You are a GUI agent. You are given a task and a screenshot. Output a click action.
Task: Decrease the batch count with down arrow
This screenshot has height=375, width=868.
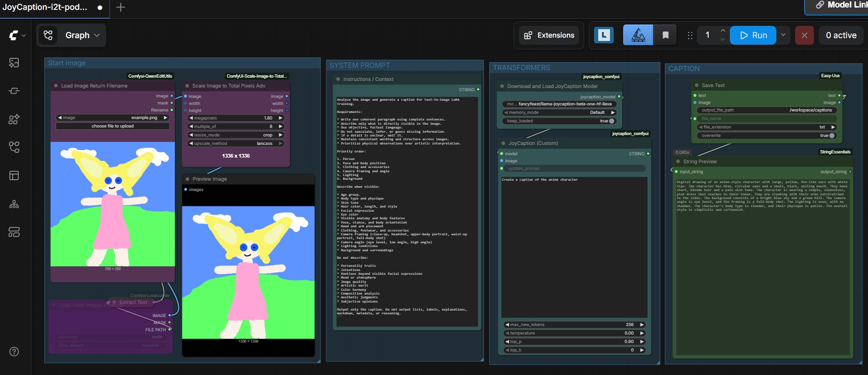tap(723, 40)
